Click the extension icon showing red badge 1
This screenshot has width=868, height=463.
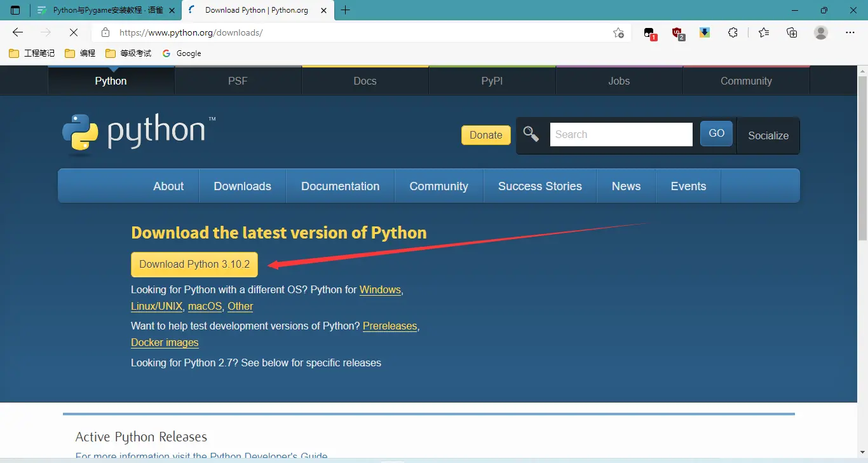pyautogui.click(x=650, y=32)
